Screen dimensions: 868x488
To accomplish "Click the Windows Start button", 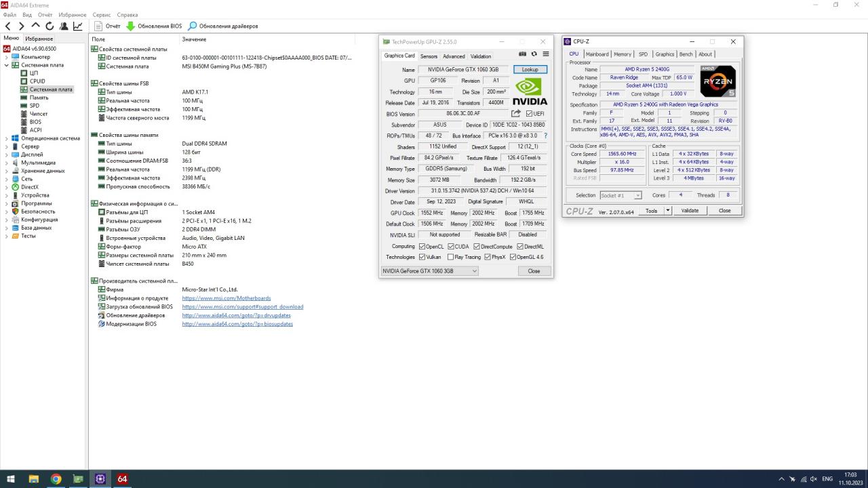I will 11,479.
